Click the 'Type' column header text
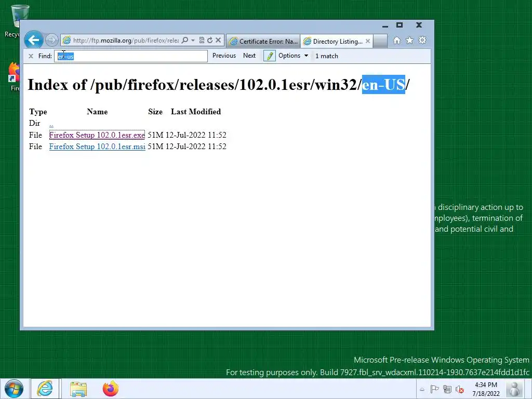The width and height of the screenshot is (532, 399). click(38, 112)
